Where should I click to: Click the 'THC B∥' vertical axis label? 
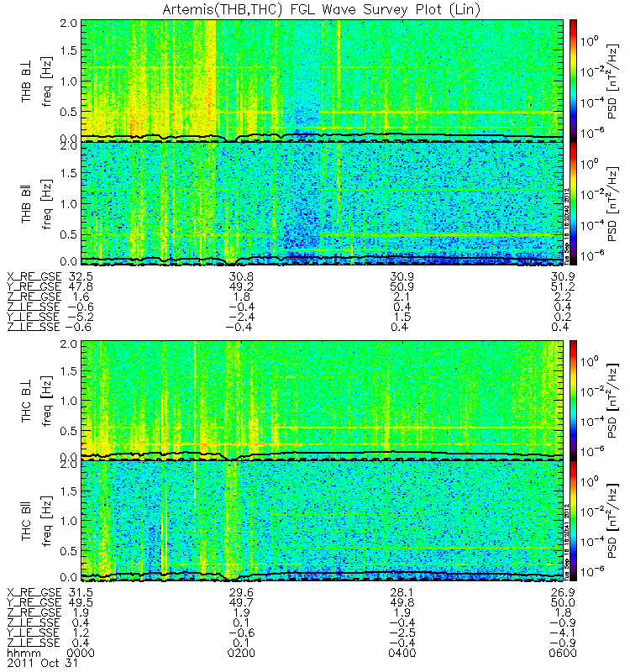pos(27,522)
